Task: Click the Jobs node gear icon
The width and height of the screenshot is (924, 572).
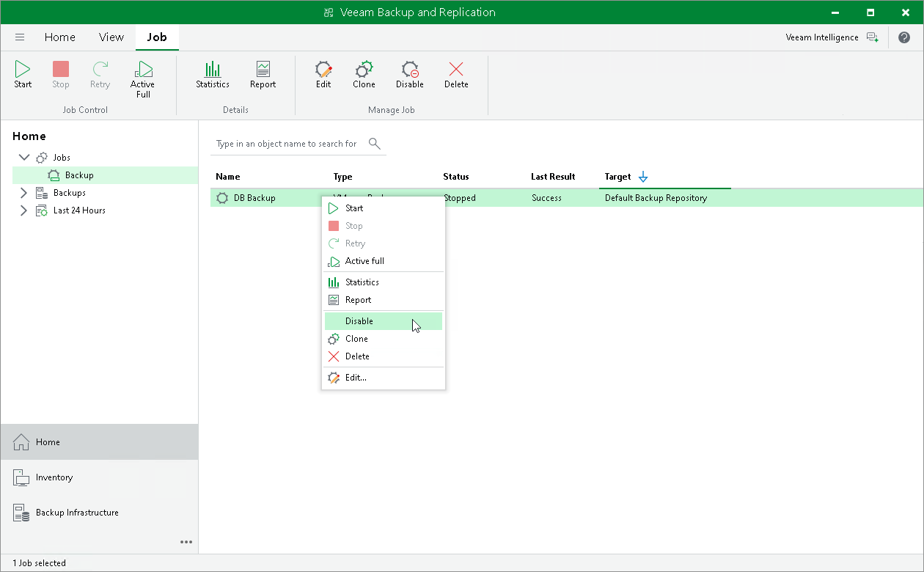Action: [42, 158]
